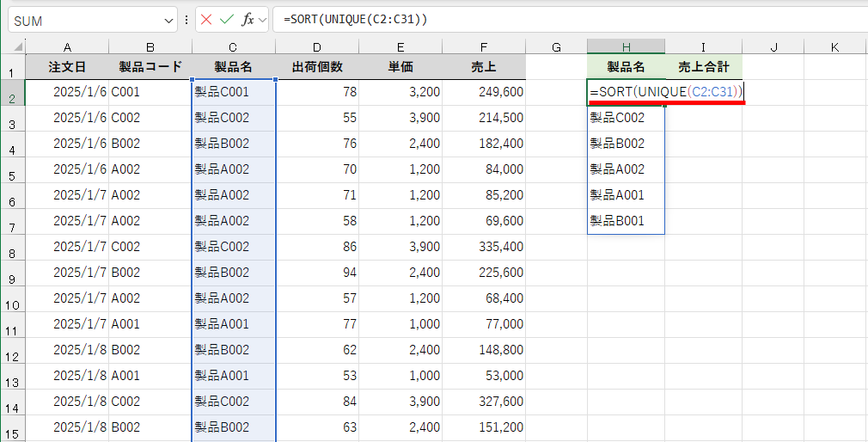The image size is (868, 442).
Task: Click the 製品名 header cell in column H
Action: click(x=627, y=67)
